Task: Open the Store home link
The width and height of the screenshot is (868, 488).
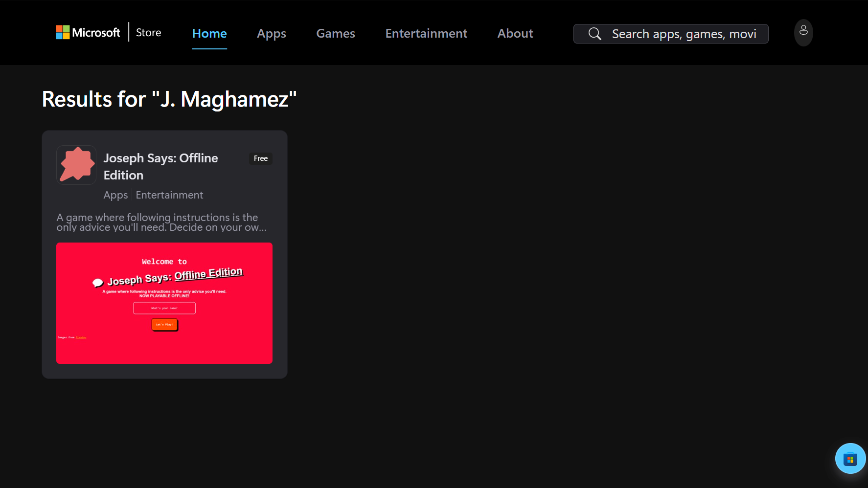Action: pos(148,32)
